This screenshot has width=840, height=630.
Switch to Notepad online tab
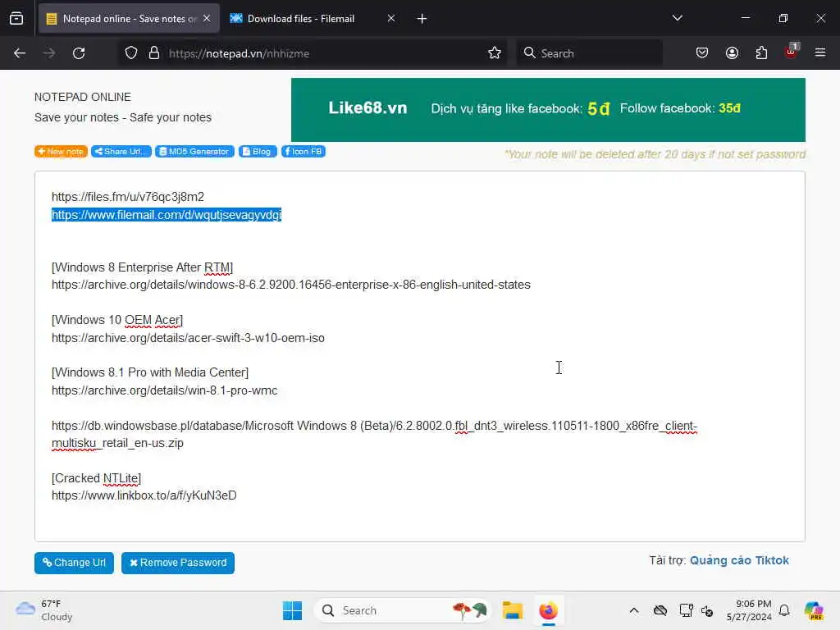129,18
